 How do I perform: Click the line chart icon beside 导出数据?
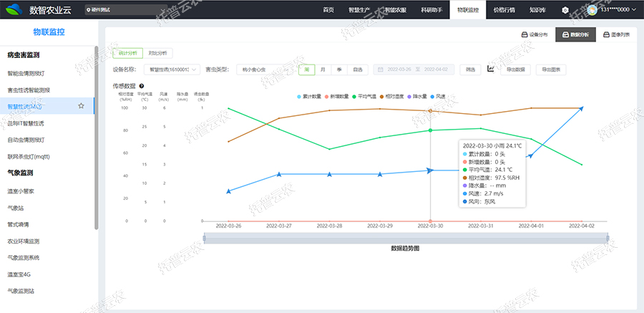point(491,69)
